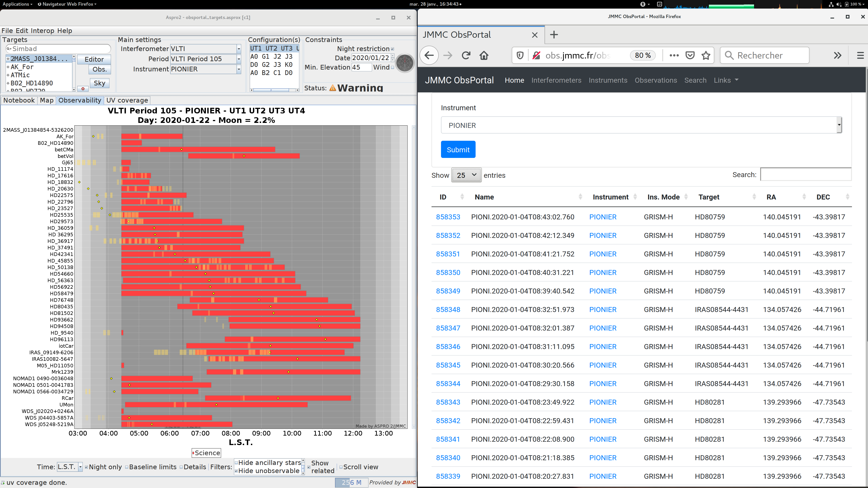Image resolution: width=868 pixels, height=488 pixels.
Task: Toggle the Night only checkbox
Action: [87, 467]
